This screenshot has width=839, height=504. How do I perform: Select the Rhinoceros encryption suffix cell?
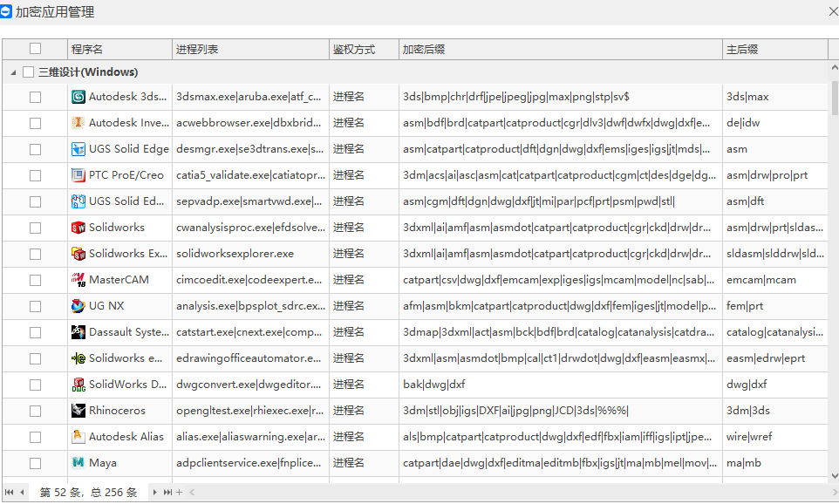point(561,411)
